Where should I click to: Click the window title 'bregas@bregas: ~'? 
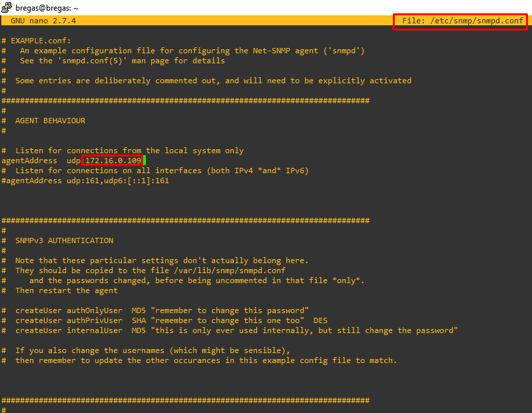click(x=47, y=8)
